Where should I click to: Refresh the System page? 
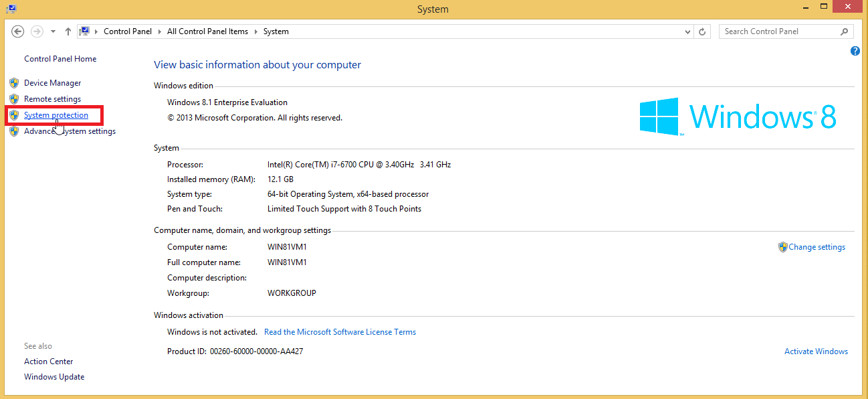(x=702, y=31)
